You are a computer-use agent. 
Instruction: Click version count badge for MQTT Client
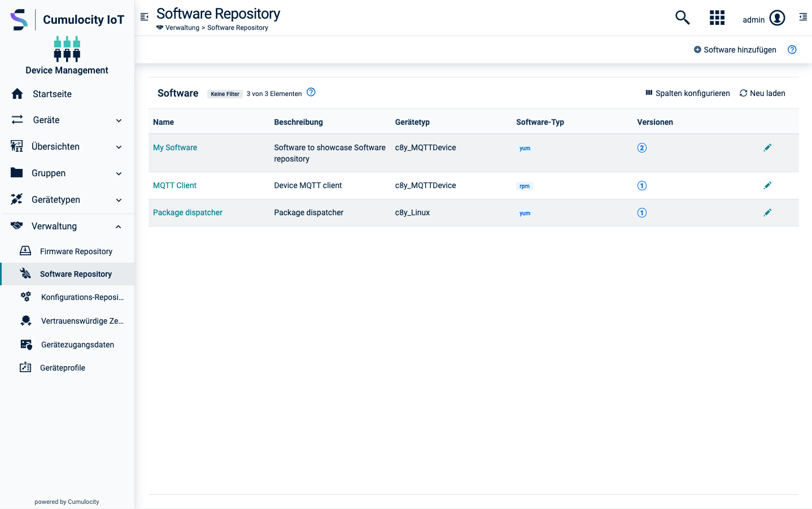coord(642,186)
